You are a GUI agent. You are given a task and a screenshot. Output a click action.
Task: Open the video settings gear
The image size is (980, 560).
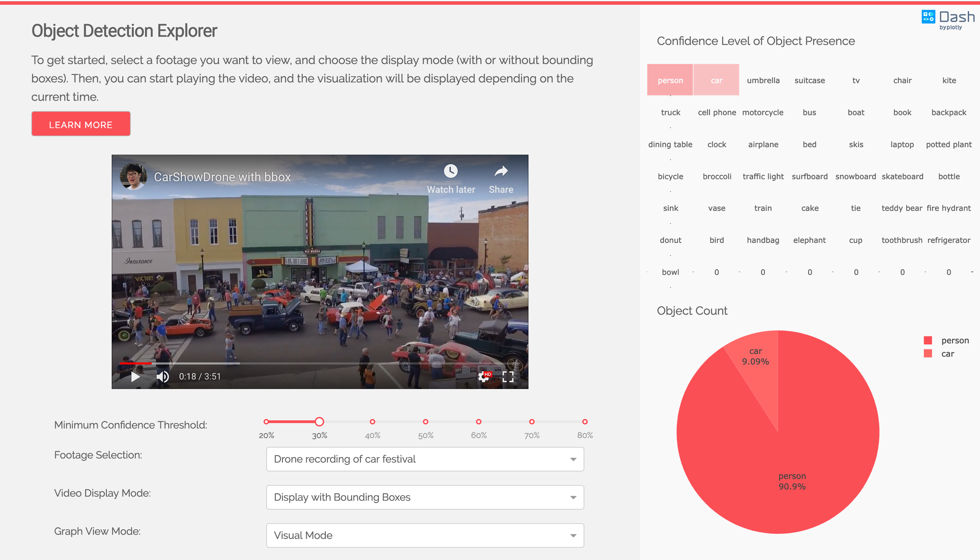pos(484,376)
